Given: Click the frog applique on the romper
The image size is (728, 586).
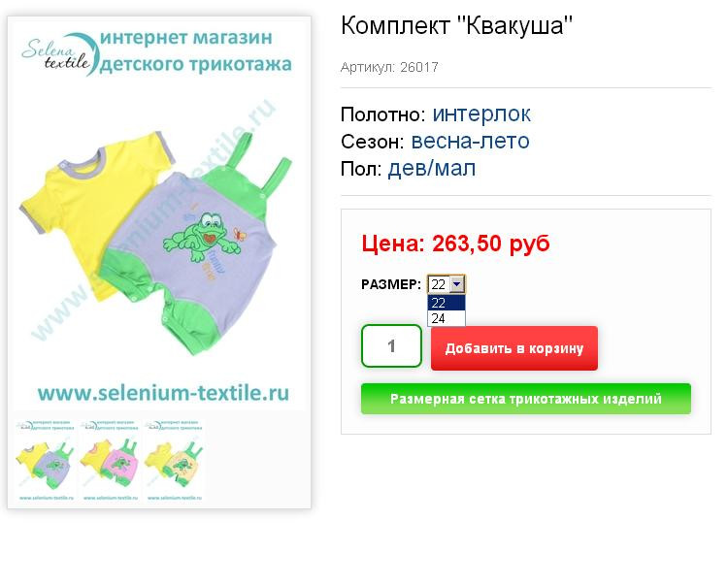Looking at the screenshot, I should 203,237.
